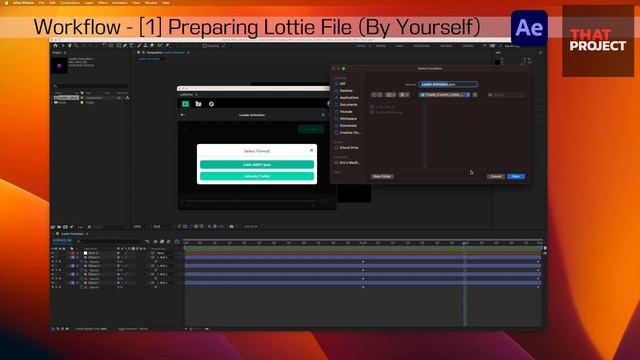Open the File menu
Viewport: 640px width, 360px height.
(x=41, y=2)
